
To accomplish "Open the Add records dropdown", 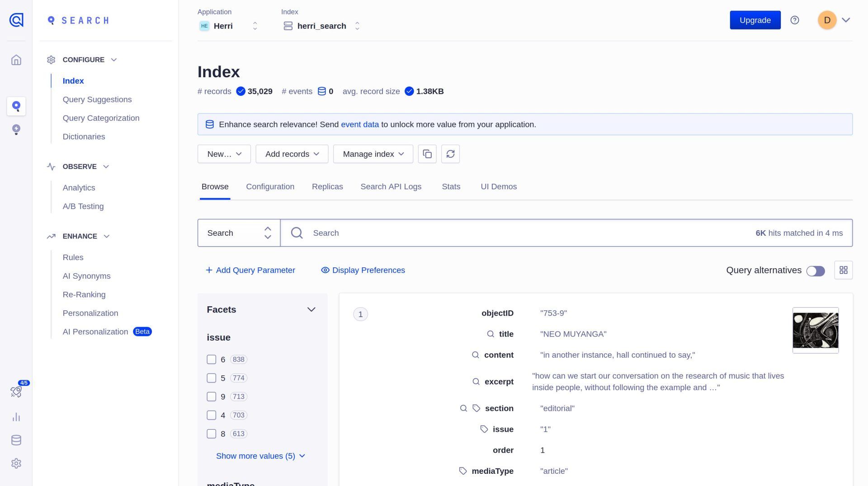I will click(x=292, y=154).
